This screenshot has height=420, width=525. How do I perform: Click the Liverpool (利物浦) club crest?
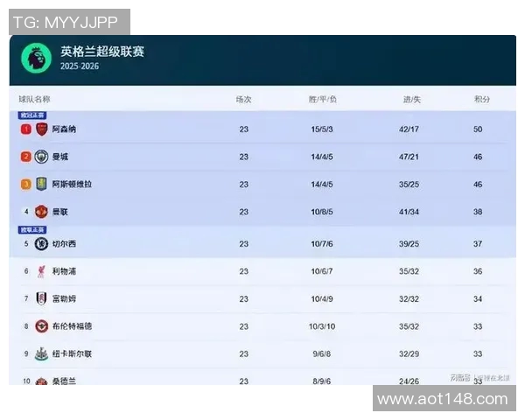coord(41,271)
